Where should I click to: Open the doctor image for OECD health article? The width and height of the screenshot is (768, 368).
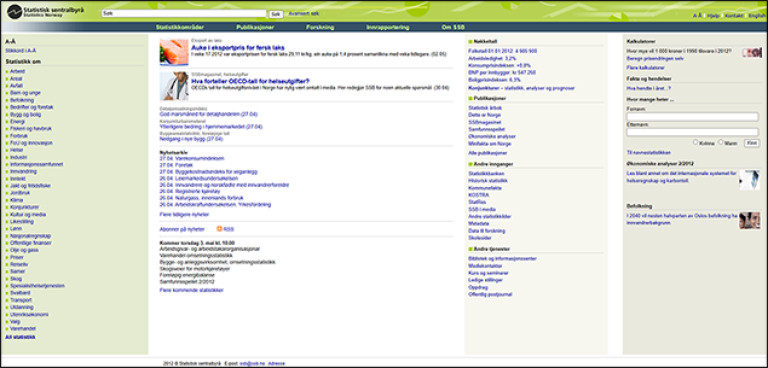(174, 86)
